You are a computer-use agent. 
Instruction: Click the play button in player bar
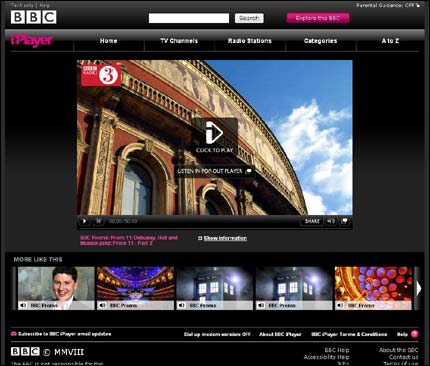tap(84, 221)
